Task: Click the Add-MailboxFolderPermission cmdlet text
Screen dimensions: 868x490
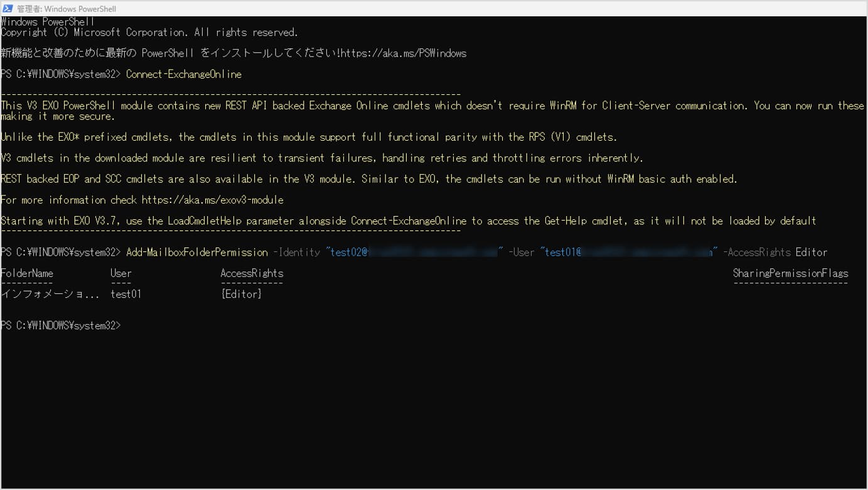Action: pyautogui.click(x=196, y=252)
